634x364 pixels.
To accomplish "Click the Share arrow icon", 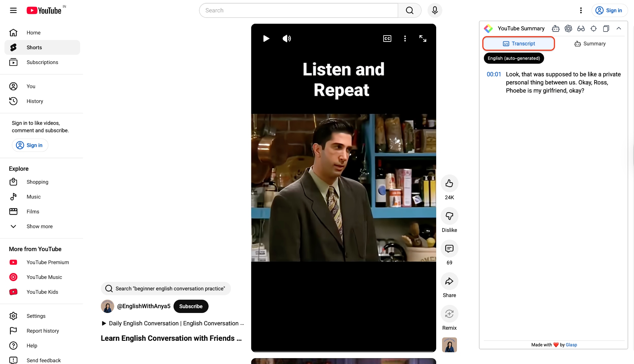I will [x=449, y=281].
